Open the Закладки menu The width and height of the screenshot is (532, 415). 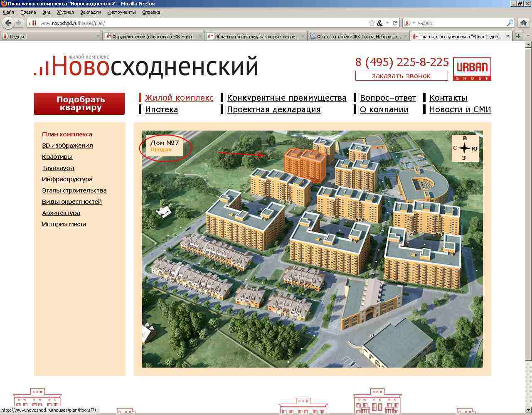pos(90,12)
